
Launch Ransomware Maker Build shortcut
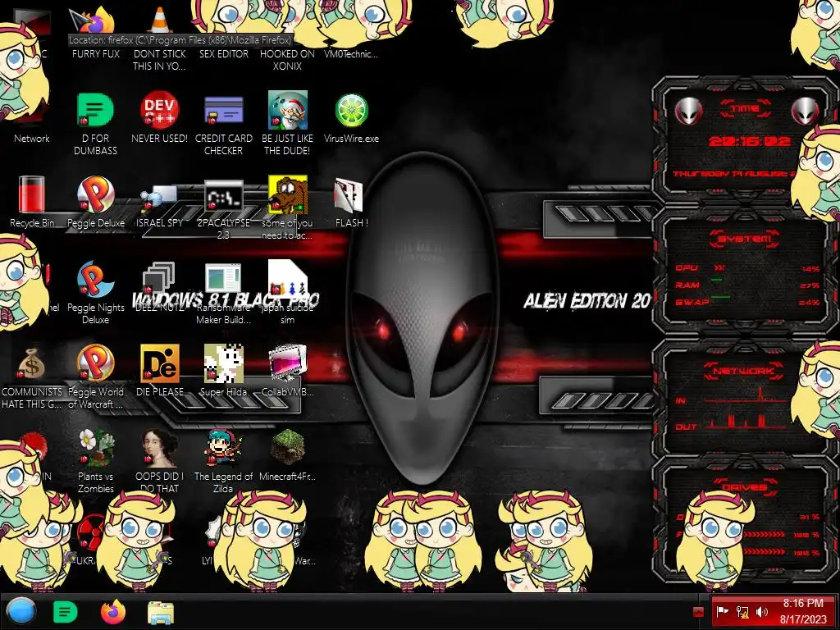223,277
